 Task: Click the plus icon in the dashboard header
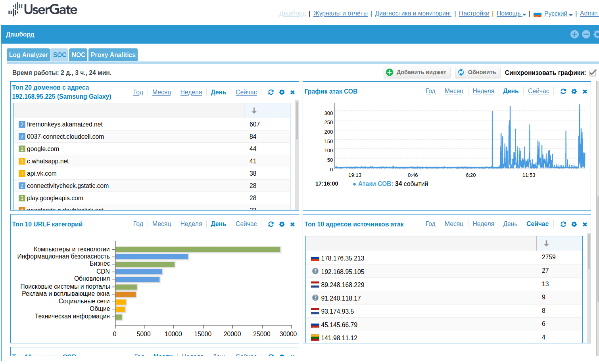click(x=574, y=34)
